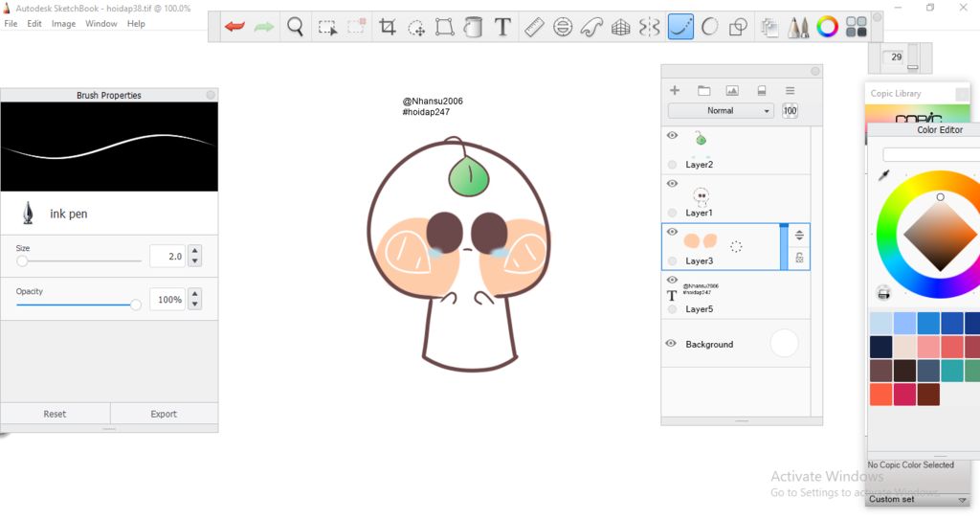The image size is (980, 520).
Task: Choose the dark navy color swatch
Action: point(880,347)
